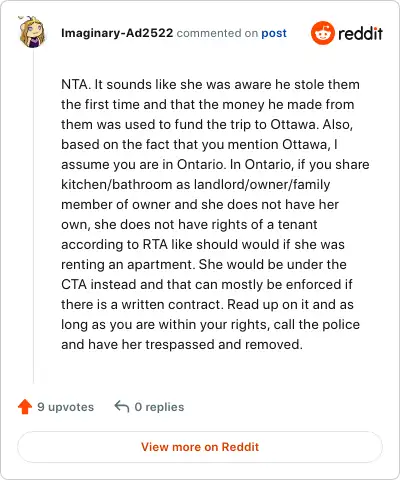Click the "View more on Reddit" button
This screenshot has height=480, width=400.
click(x=200, y=447)
